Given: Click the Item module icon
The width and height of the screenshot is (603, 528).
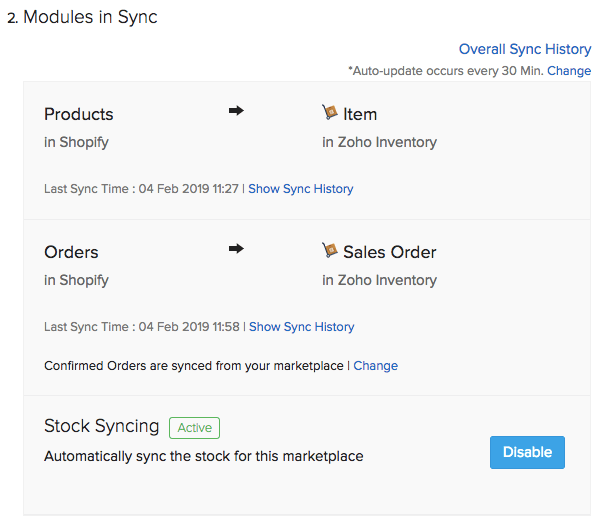Looking at the screenshot, I should 330,113.
